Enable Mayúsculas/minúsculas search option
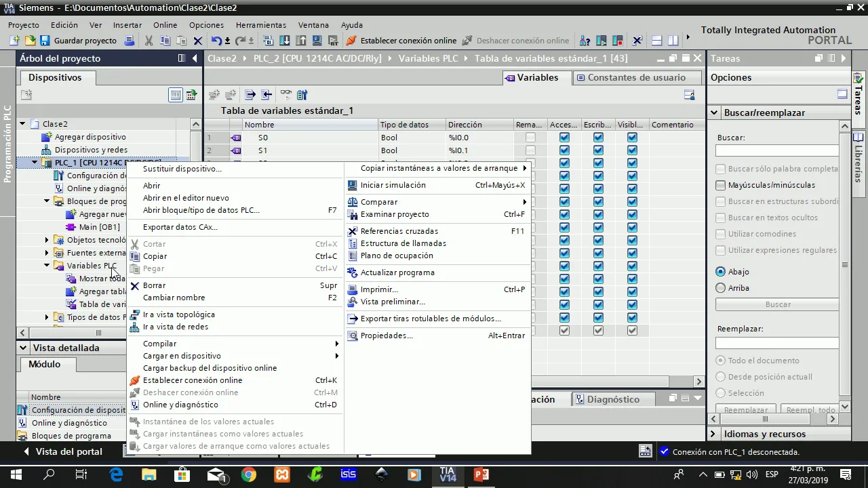868x488 pixels. pos(721,185)
